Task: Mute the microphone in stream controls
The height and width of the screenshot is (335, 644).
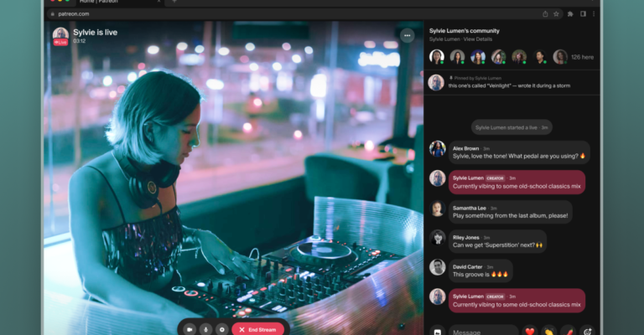Action: coord(206,329)
